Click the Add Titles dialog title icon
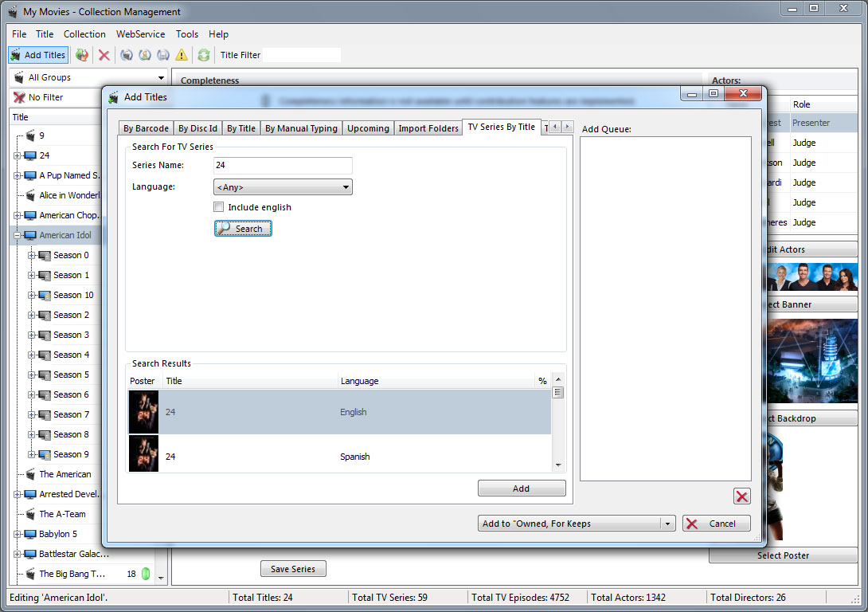This screenshot has height=612, width=868. [x=114, y=97]
